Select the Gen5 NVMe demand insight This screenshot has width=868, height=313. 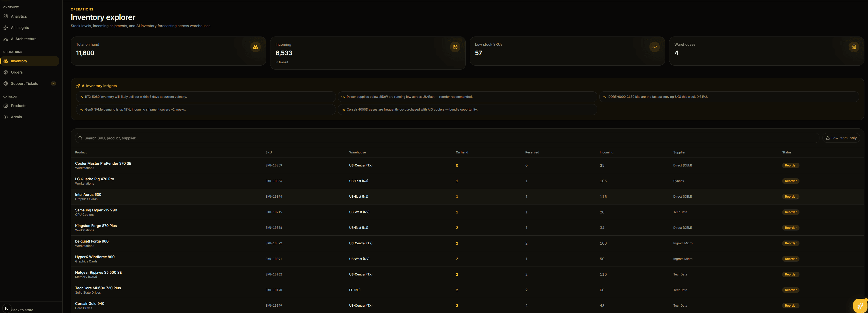coord(205,110)
